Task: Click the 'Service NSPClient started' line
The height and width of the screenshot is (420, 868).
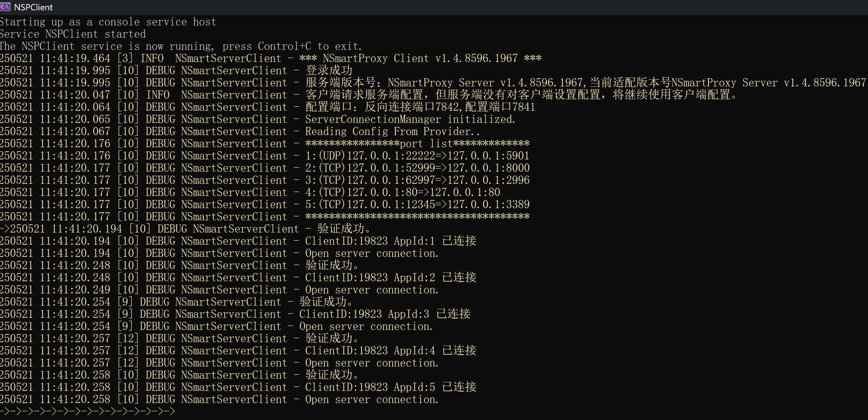Action: [73, 34]
